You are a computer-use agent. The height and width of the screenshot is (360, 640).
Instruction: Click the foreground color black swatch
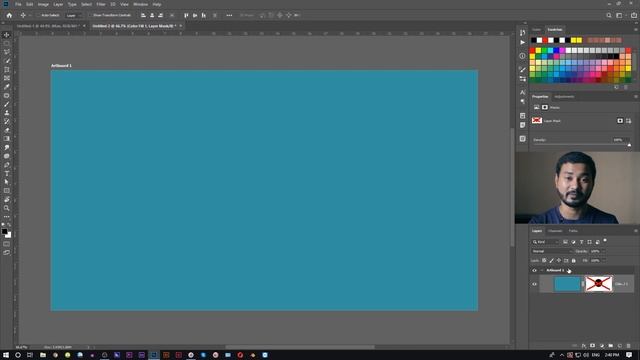point(4,231)
